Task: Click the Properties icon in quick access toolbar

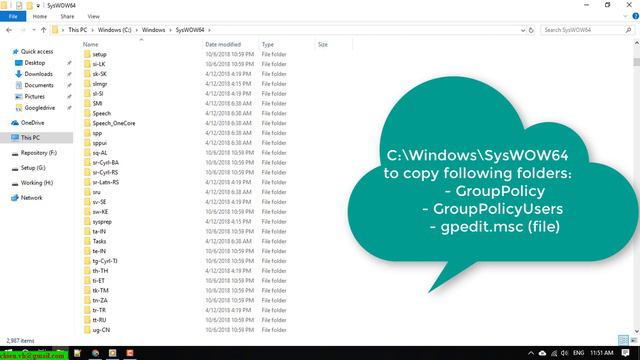Action: point(19,5)
